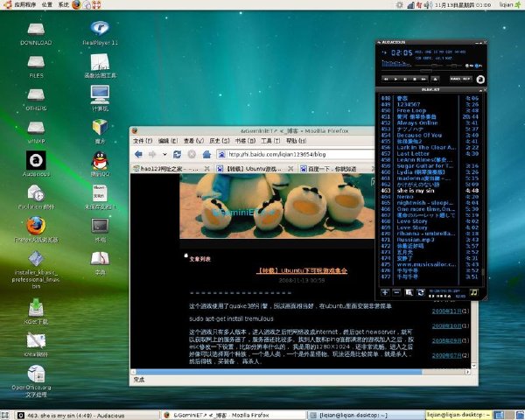The image size is (525, 420).
Task: Stop playback in Audacious player
Action: (x=415, y=80)
